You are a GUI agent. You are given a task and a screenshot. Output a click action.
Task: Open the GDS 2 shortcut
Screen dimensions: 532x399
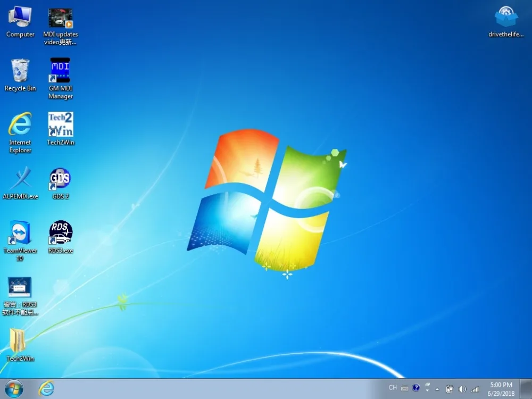(61, 183)
